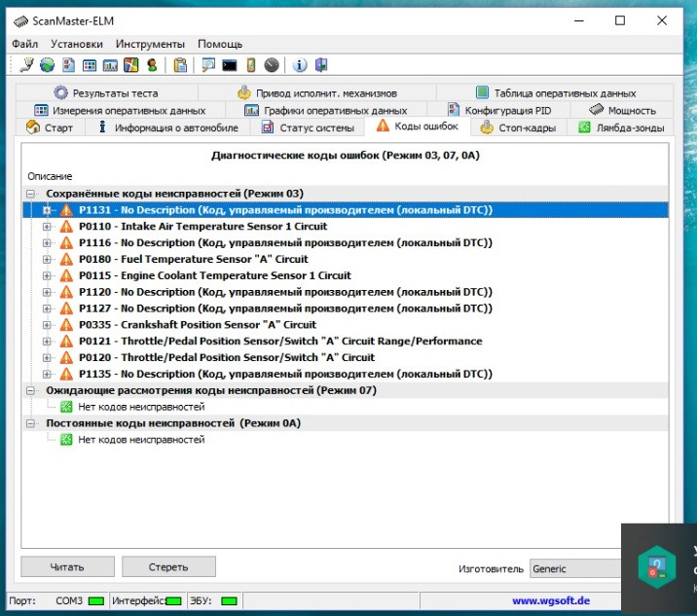
Task: Click the exit door toolbar icon
Action: [x=321, y=65]
